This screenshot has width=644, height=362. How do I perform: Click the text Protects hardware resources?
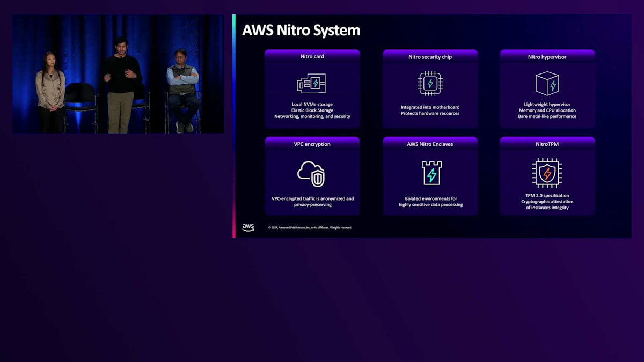click(x=430, y=113)
